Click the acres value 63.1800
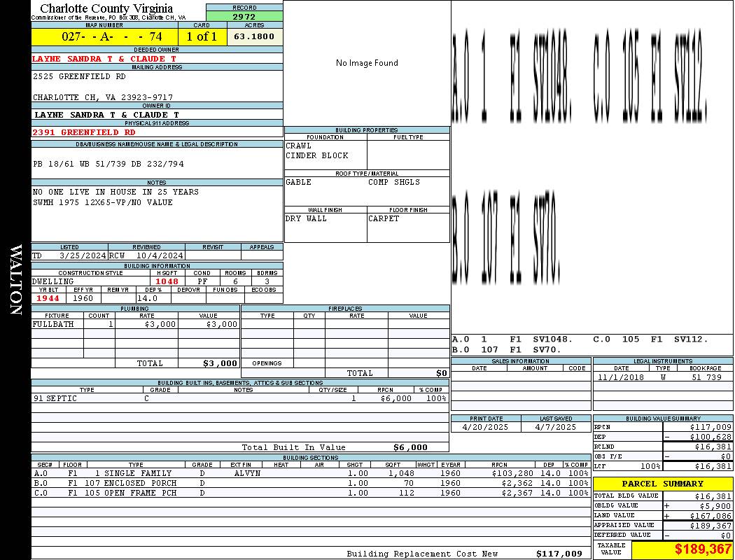This screenshot has height=560, width=735. click(255, 36)
